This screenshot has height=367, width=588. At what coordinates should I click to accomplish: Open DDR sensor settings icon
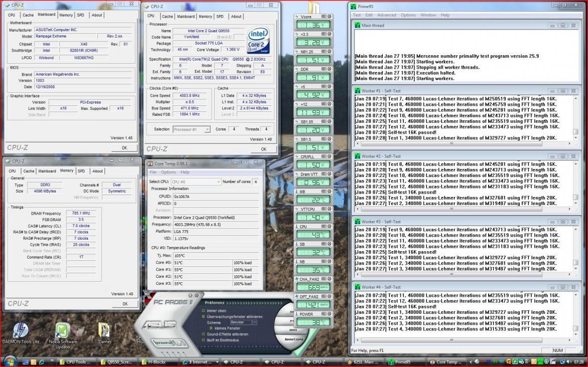point(324,69)
